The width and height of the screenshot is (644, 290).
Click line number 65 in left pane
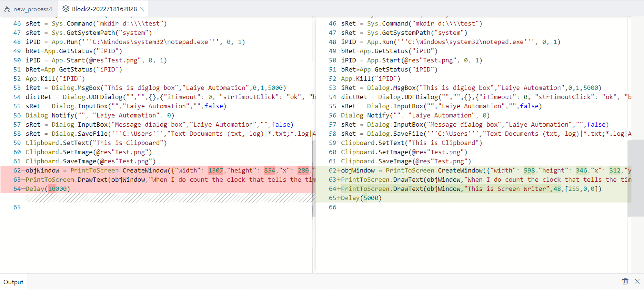(x=17, y=207)
